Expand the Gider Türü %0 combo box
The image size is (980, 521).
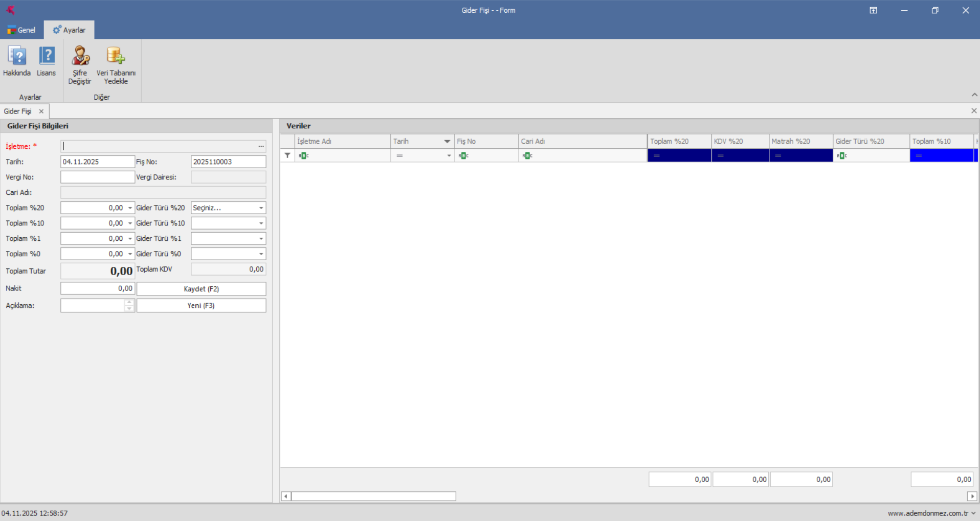tap(261, 254)
